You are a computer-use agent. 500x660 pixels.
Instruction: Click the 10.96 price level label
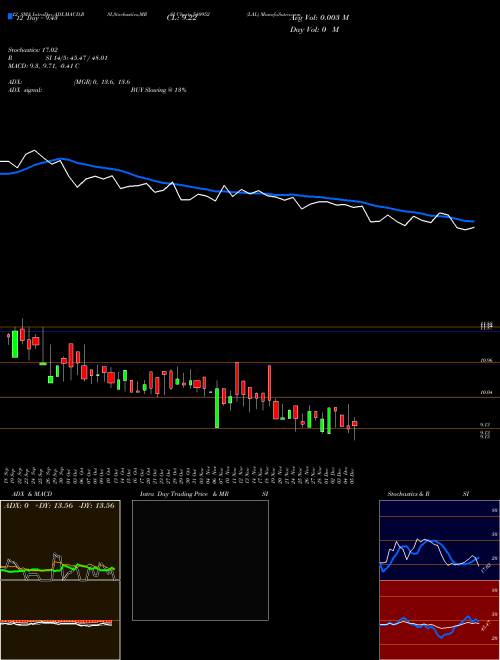486,361
